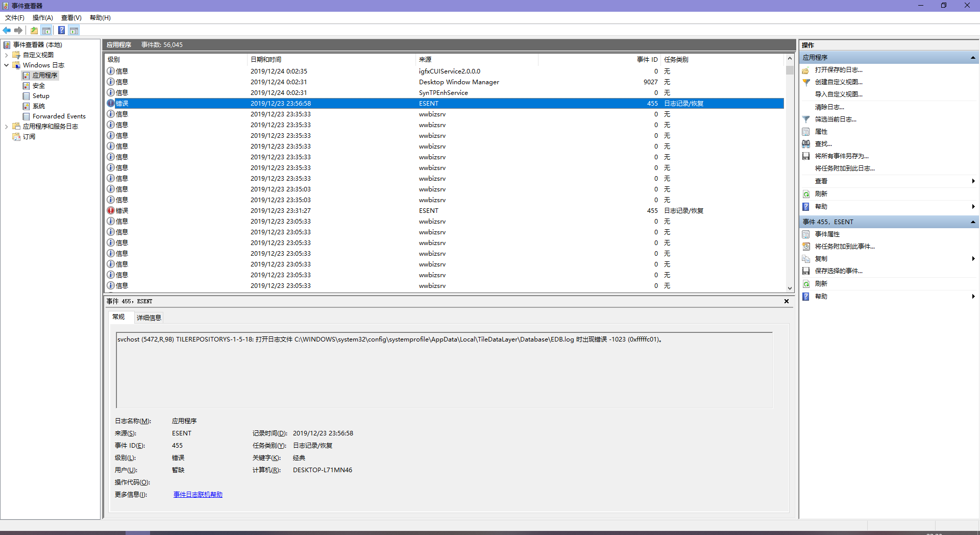Click the Up one level folder icon
The image size is (980, 535).
click(x=34, y=31)
